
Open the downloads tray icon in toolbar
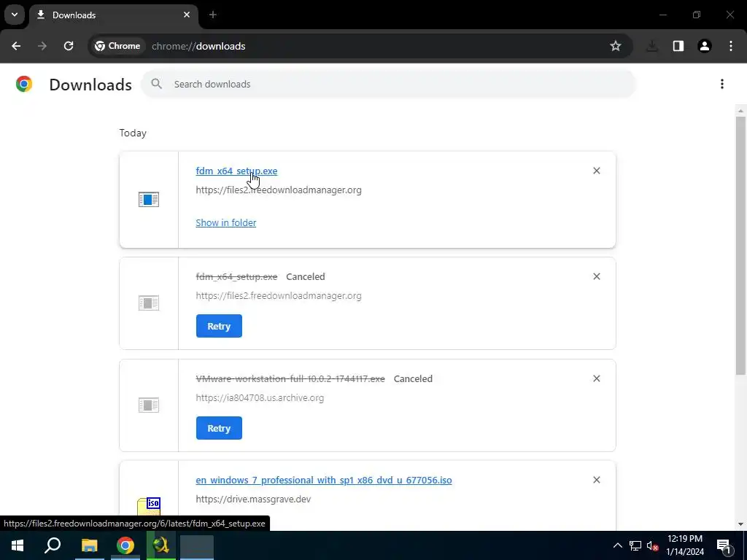coord(652,46)
